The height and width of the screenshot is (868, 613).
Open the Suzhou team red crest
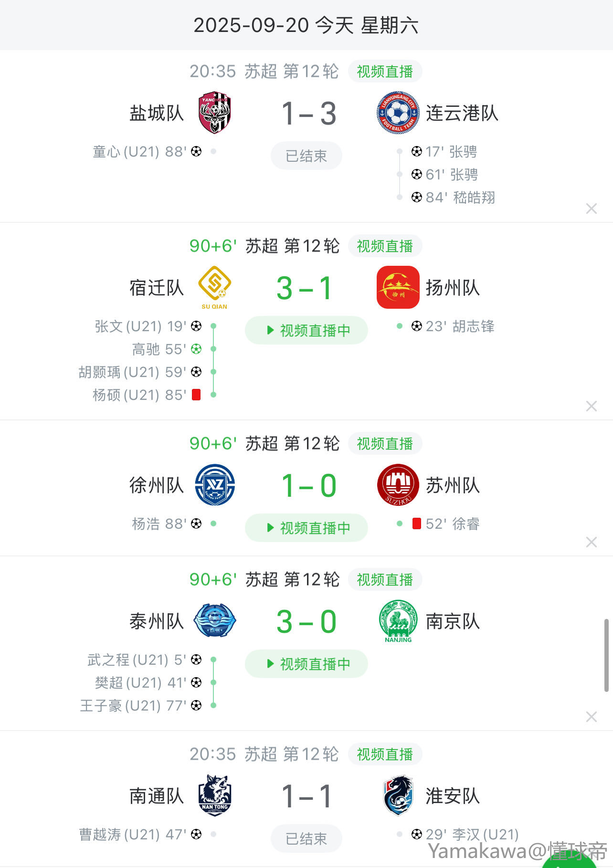[x=398, y=485]
